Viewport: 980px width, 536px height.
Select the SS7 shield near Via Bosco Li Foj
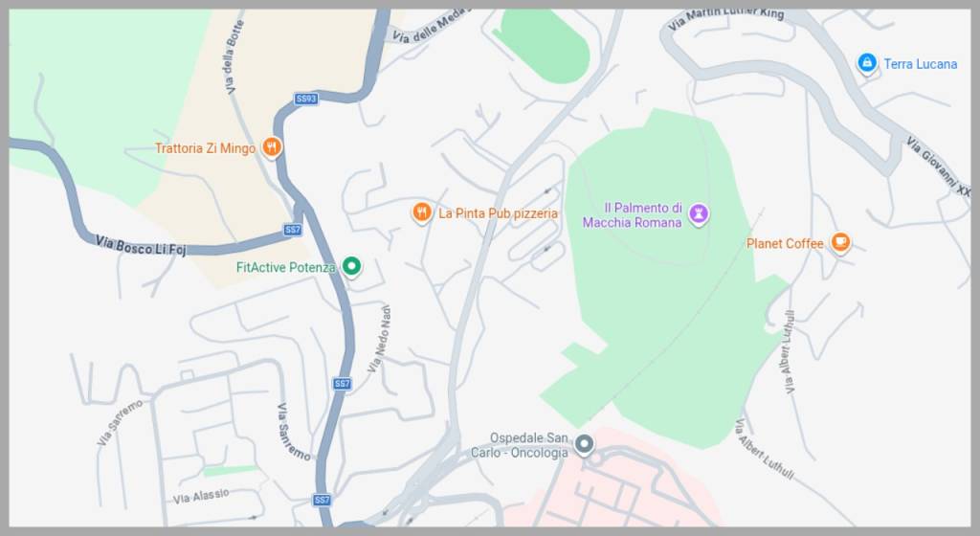[293, 230]
